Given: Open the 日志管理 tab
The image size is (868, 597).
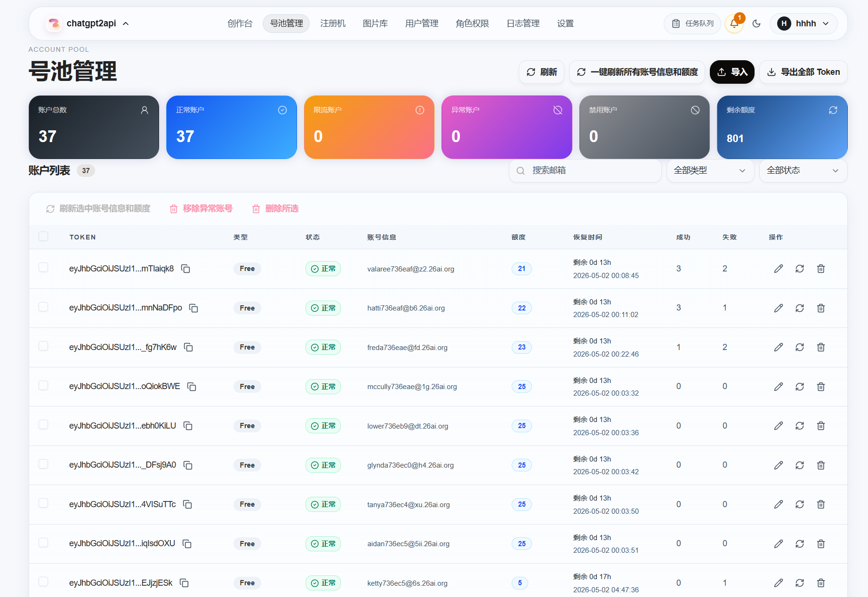Looking at the screenshot, I should 523,24.
